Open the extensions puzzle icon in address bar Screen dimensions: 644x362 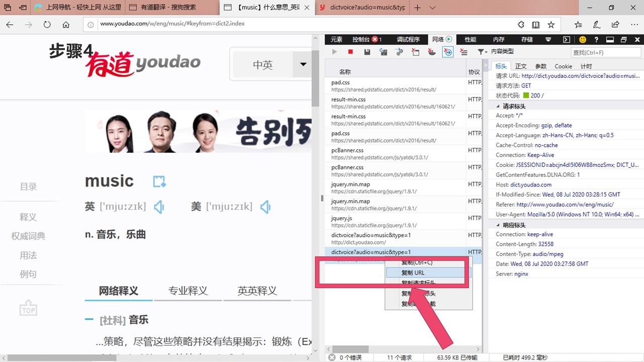521,25
